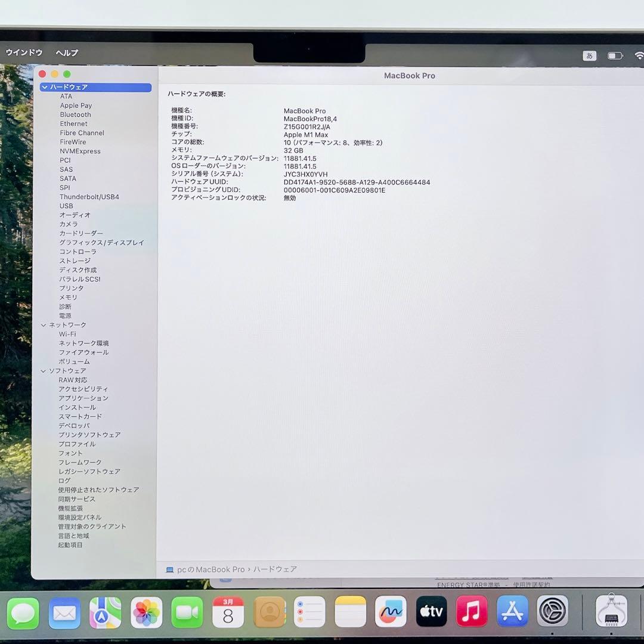Open Photos from the Dock

pyautogui.click(x=146, y=612)
